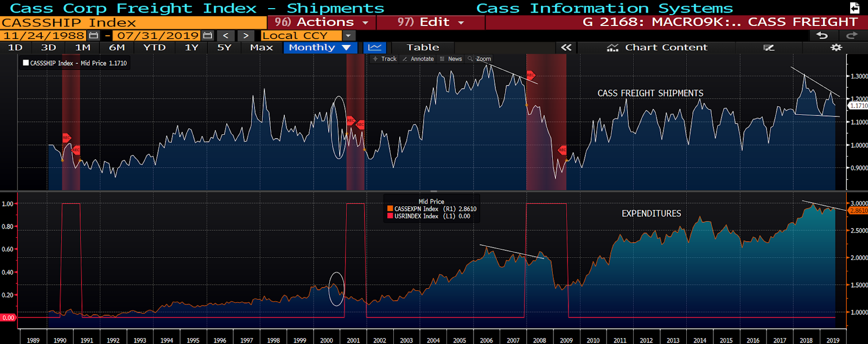Click the 1.1710 last price label on axis
This screenshot has width=868, height=344.
(x=858, y=106)
